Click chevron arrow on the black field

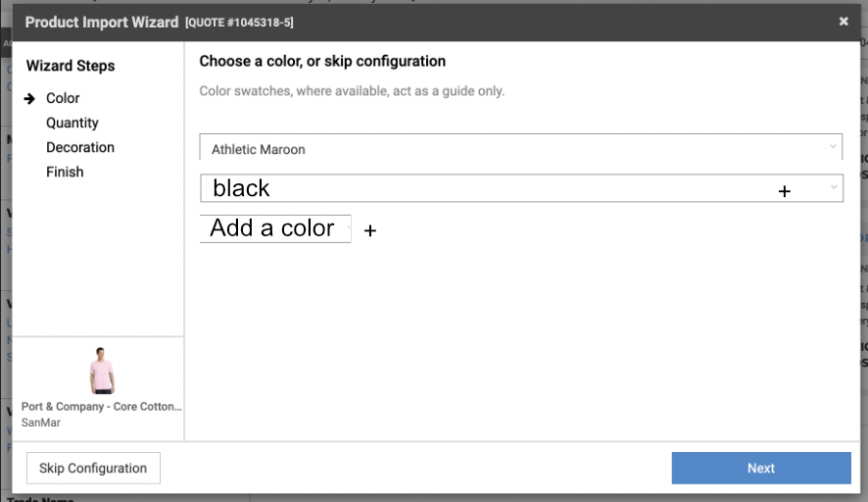[834, 186]
